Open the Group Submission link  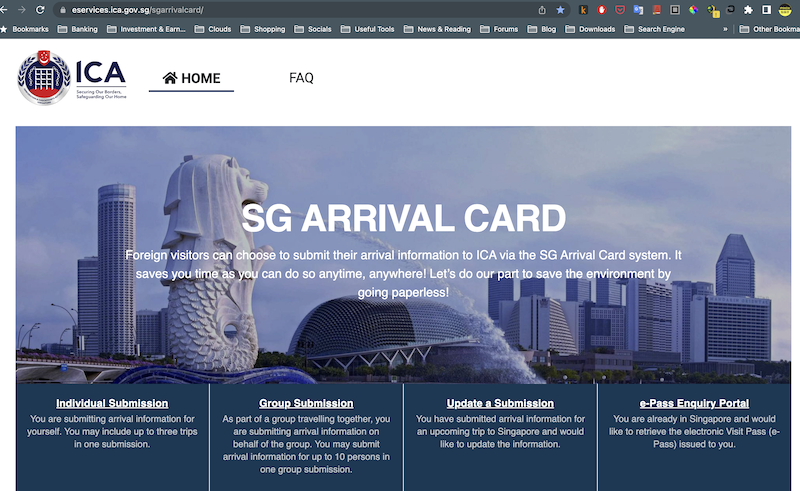306,403
